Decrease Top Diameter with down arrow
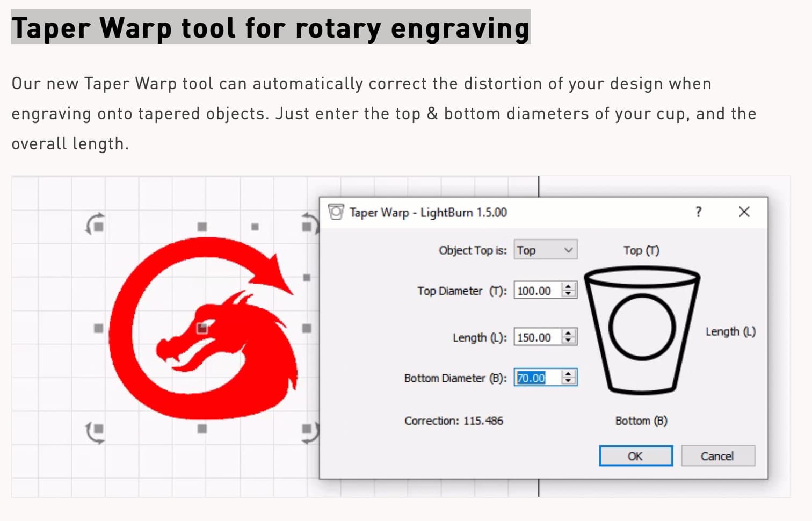Image resolution: width=812 pixels, height=521 pixels. point(568,294)
